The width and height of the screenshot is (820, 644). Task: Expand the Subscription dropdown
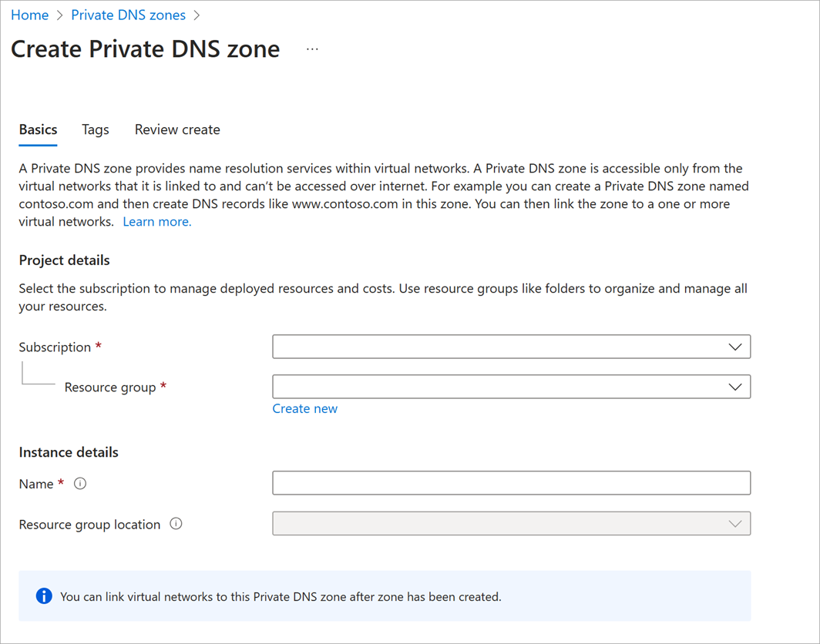click(x=512, y=347)
